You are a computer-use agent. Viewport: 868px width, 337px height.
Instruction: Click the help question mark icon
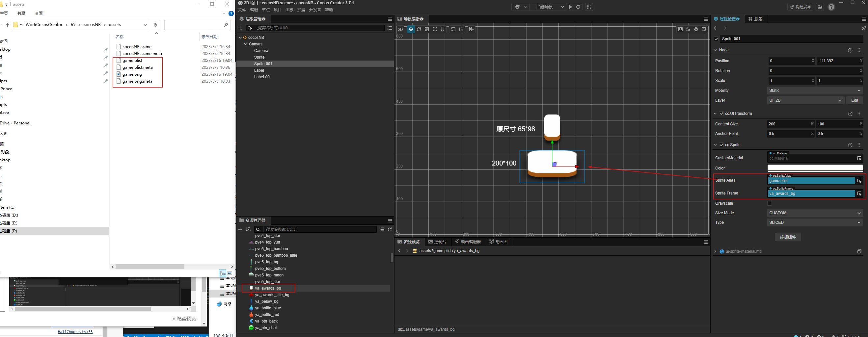tap(831, 7)
